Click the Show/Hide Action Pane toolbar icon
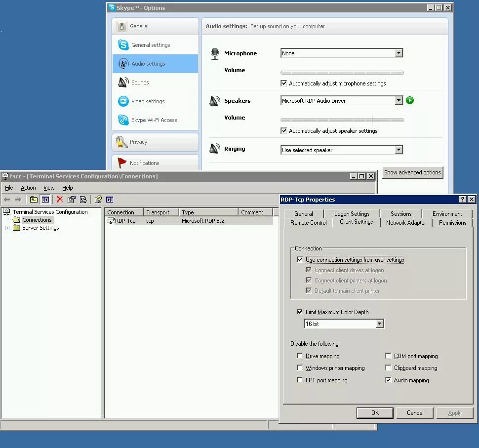This screenshot has width=479, height=448. (x=110, y=200)
